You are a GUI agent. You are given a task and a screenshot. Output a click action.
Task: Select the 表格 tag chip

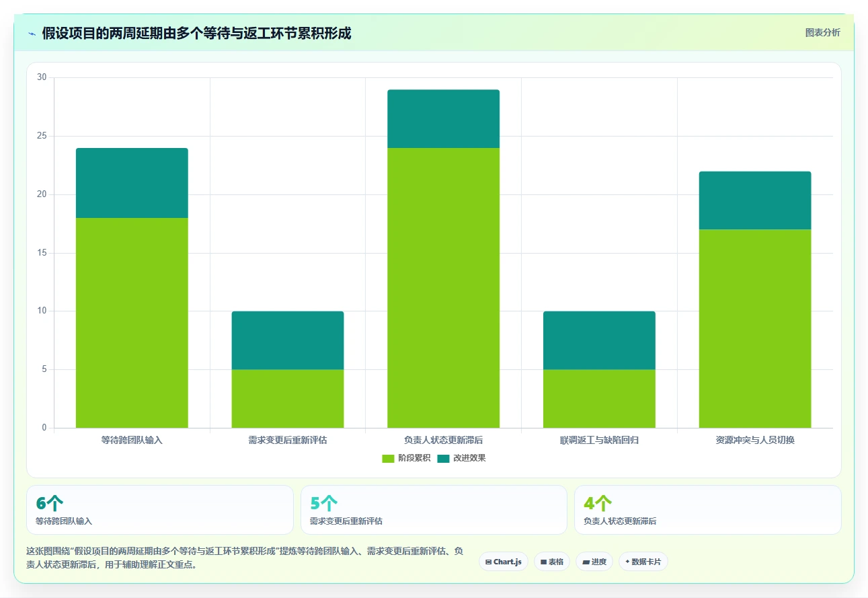coord(552,562)
